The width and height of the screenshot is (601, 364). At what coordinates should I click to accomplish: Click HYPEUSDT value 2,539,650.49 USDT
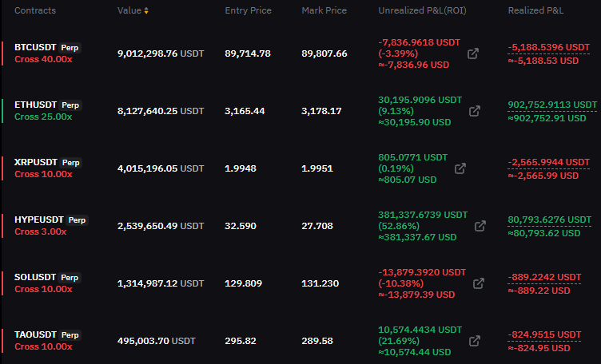pyautogui.click(x=161, y=226)
